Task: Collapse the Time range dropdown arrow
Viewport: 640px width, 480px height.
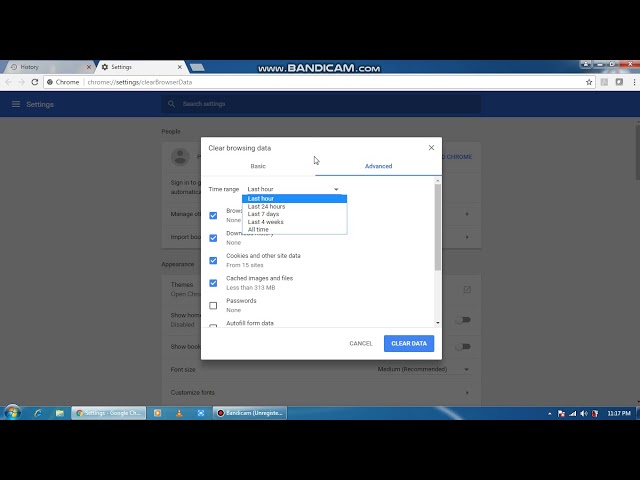Action: 336,189
